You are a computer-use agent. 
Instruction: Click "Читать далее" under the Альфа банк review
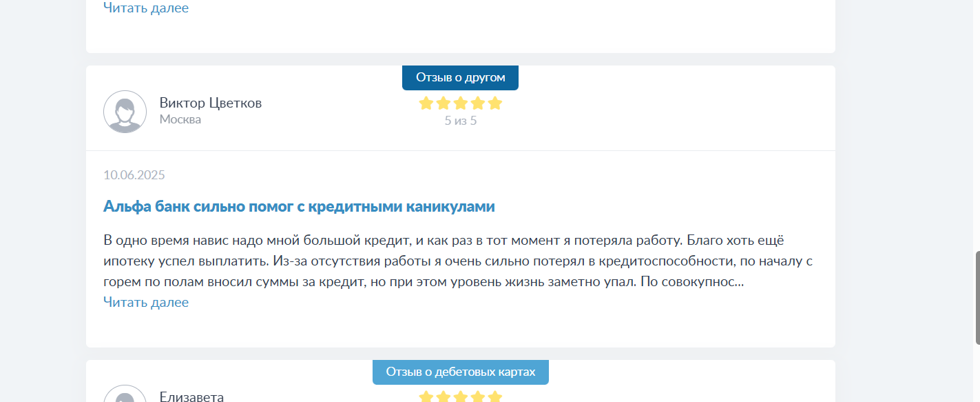pos(146,302)
